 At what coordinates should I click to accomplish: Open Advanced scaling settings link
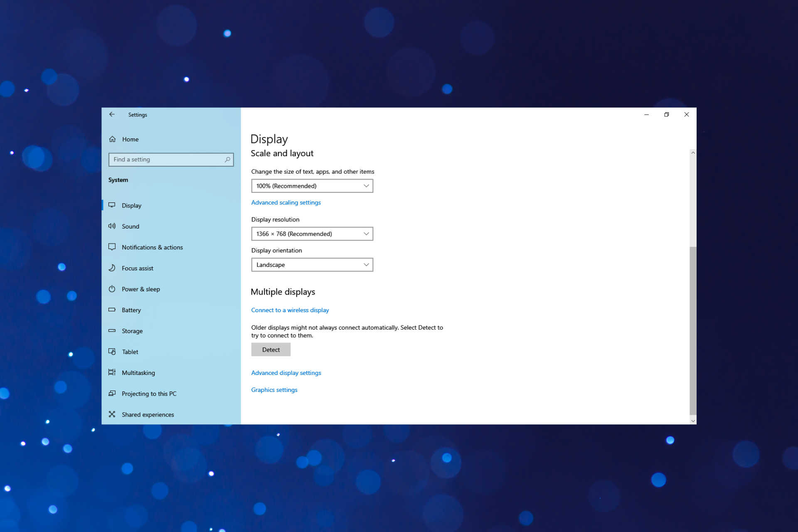coord(286,202)
